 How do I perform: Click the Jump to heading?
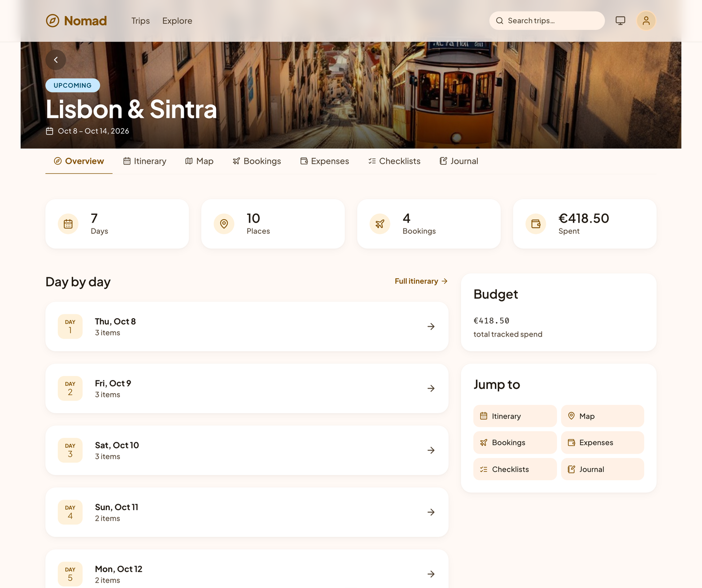[x=497, y=384]
